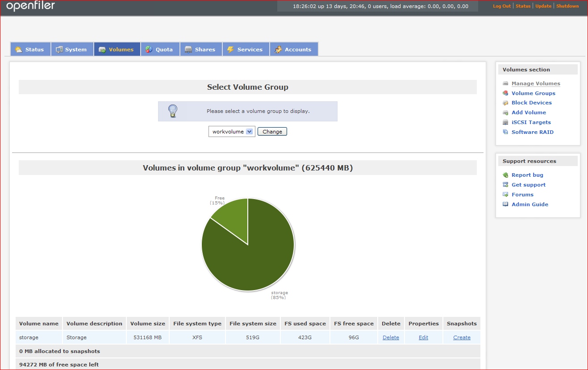
Task: Click the Volume Groups sidebar icon
Action: 505,93
